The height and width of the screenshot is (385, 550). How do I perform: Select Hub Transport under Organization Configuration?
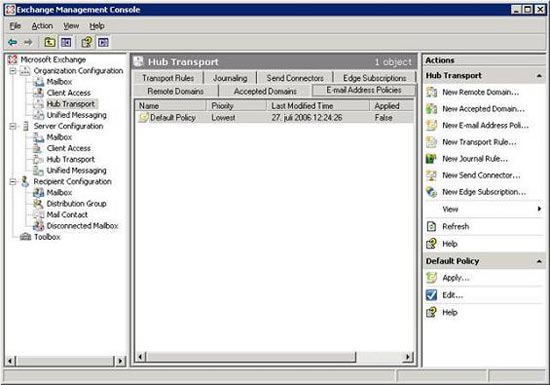[x=71, y=104]
